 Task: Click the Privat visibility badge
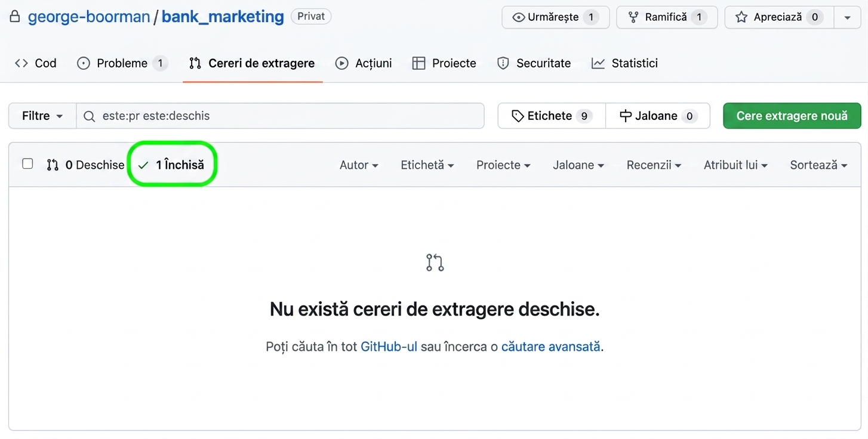tap(311, 16)
